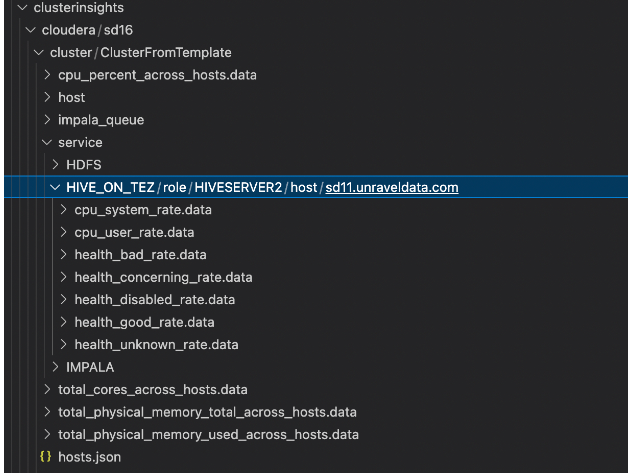Select health_concerning_rate.data entry

tap(163, 277)
